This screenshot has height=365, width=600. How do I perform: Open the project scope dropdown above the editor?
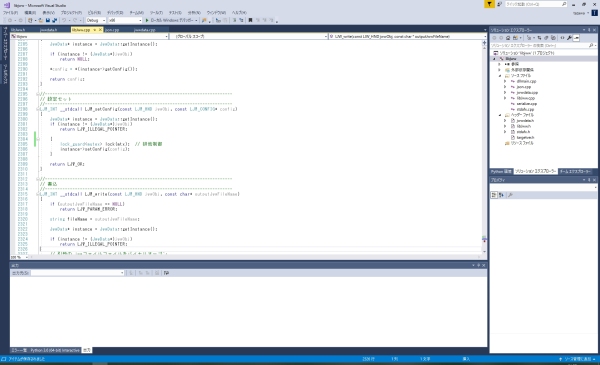(x=89, y=36)
